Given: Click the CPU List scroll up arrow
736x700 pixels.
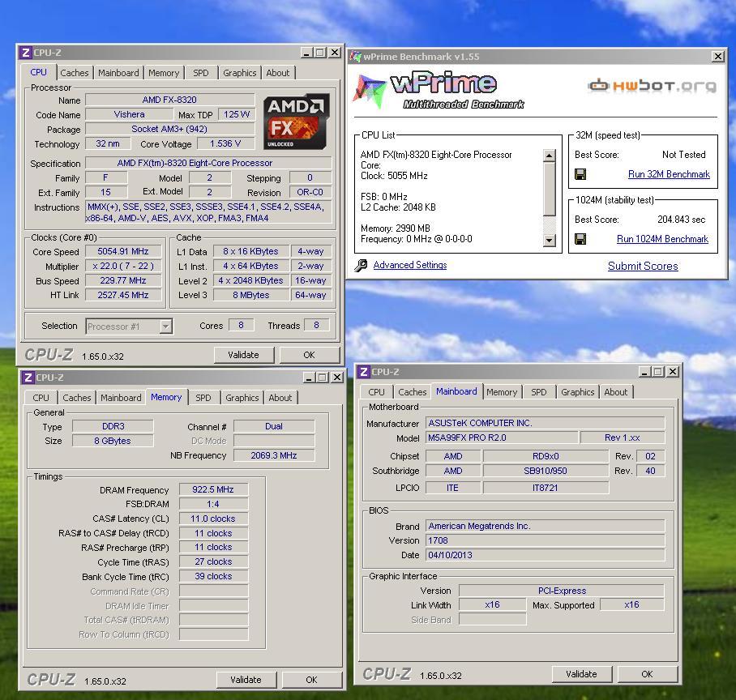Looking at the screenshot, I should click(x=550, y=156).
